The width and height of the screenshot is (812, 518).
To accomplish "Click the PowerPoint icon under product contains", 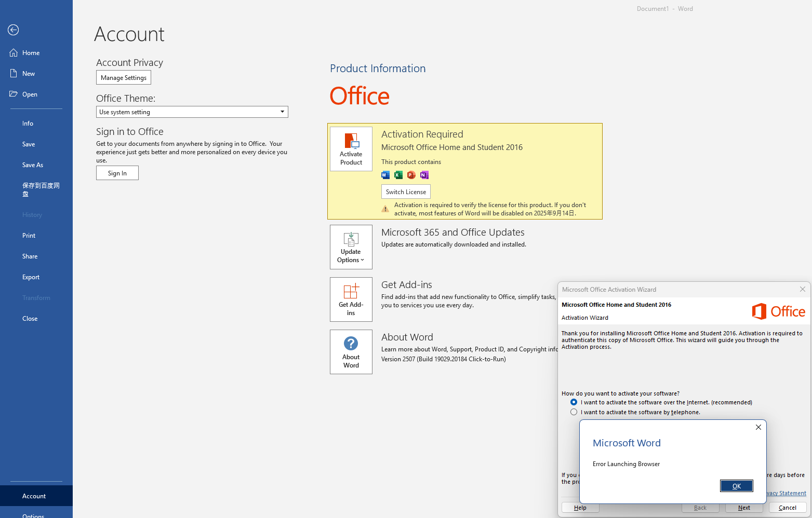I will coord(411,175).
